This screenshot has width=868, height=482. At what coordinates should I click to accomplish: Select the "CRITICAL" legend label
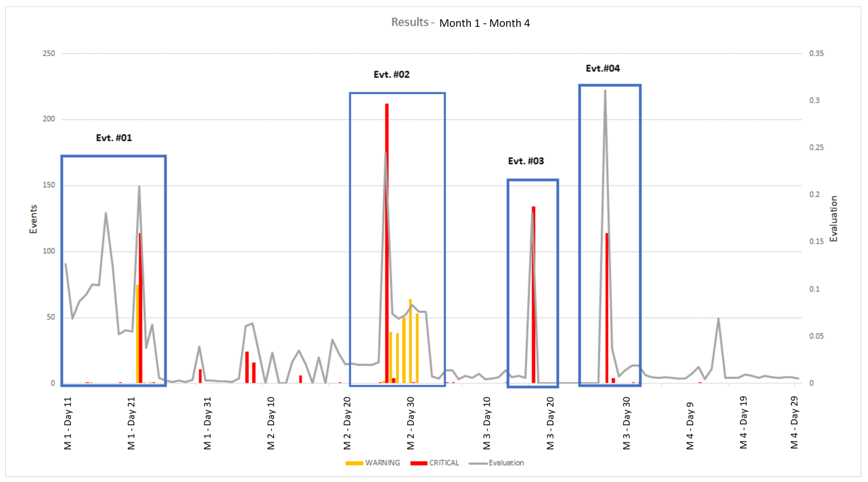444,463
